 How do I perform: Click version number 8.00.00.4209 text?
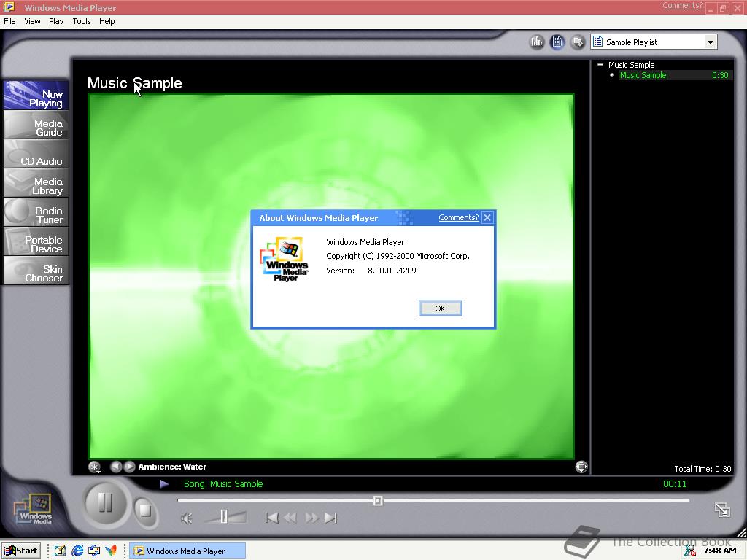(x=392, y=271)
